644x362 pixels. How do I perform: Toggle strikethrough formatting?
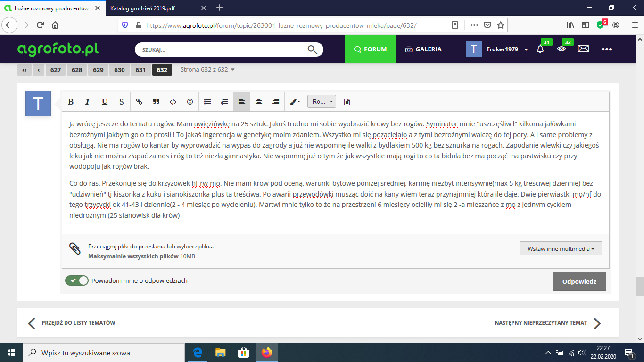122,102
